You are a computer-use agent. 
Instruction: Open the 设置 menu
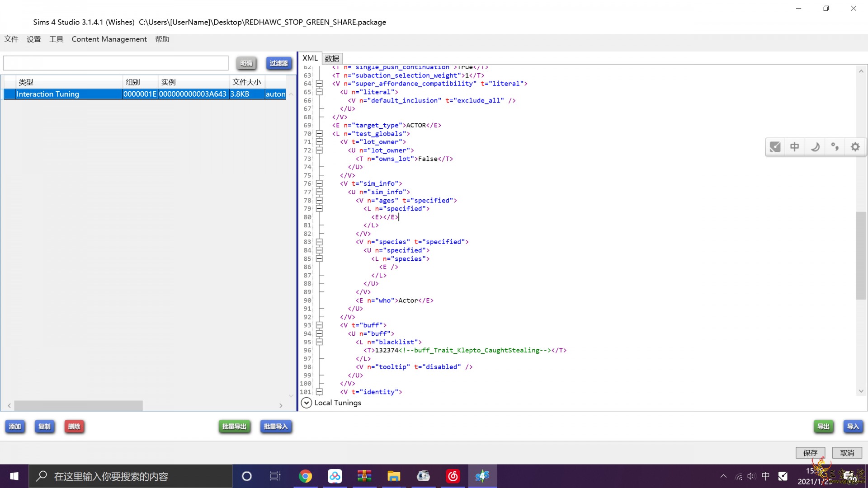pyautogui.click(x=33, y=39)
